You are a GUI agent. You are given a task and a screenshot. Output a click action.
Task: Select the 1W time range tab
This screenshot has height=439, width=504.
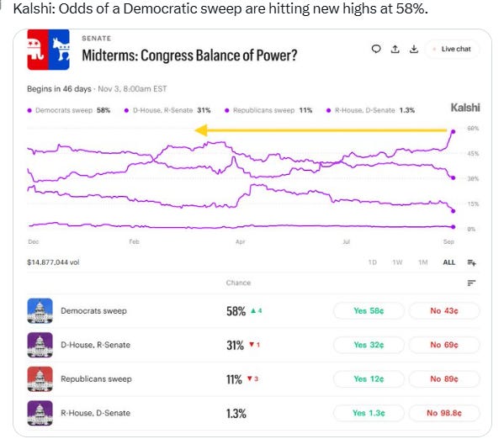pyautogui.click(x=397, y=262)
